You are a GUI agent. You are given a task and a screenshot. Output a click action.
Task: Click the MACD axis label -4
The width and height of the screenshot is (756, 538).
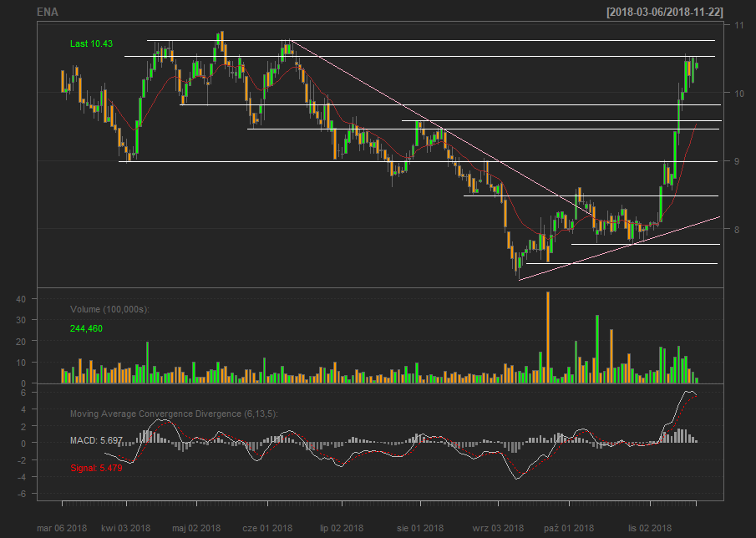pos(21,477)
